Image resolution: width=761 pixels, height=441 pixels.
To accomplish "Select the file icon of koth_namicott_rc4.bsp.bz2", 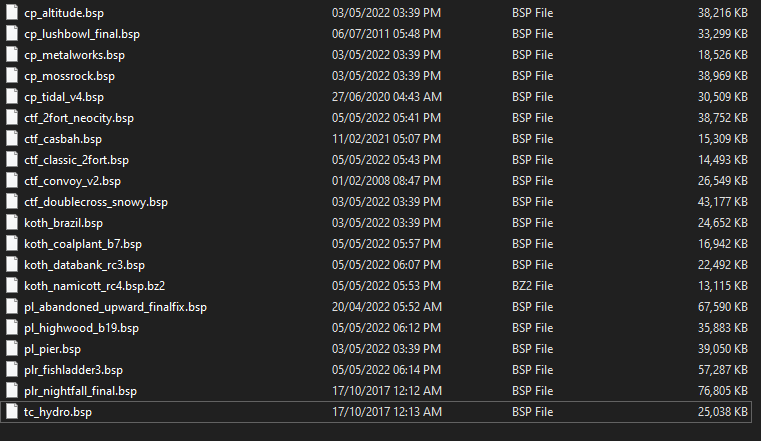I will pyautogui.click(x=12, y=286).
